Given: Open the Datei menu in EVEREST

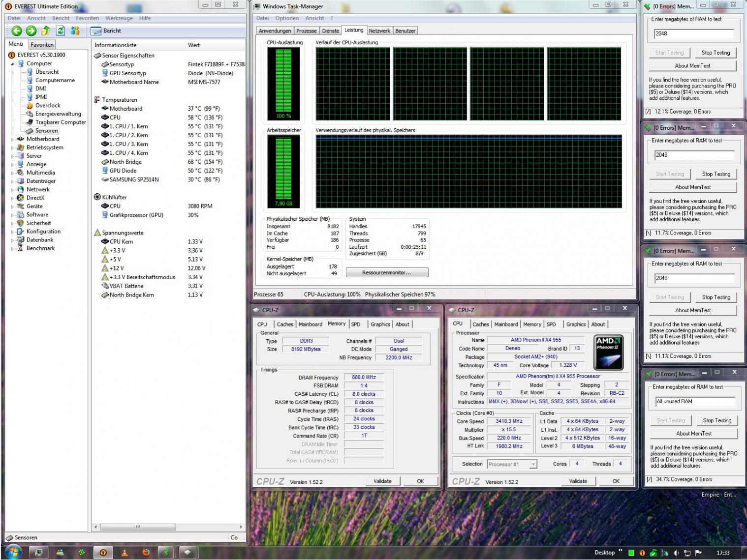Looking at the screenshot, I should (14, 18).
